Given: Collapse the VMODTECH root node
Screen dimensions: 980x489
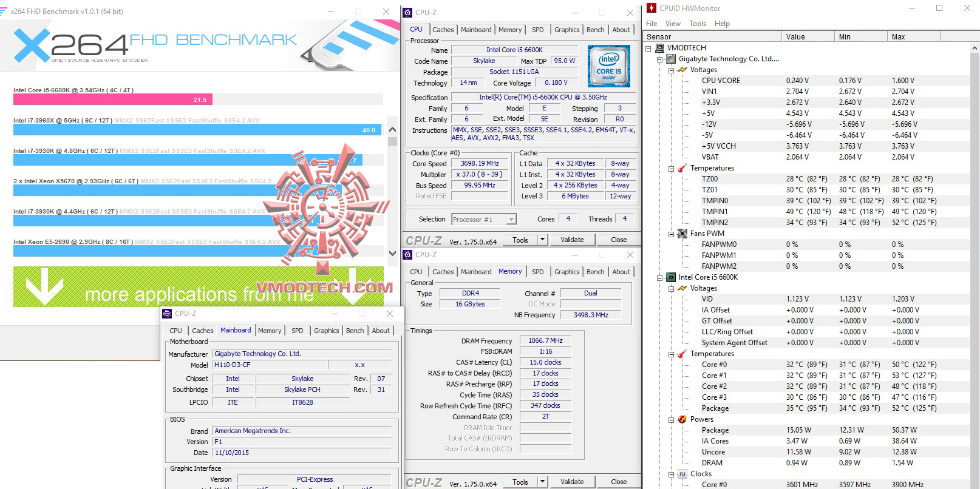Looking at the screenshot, I should click(x=649, y=48).
